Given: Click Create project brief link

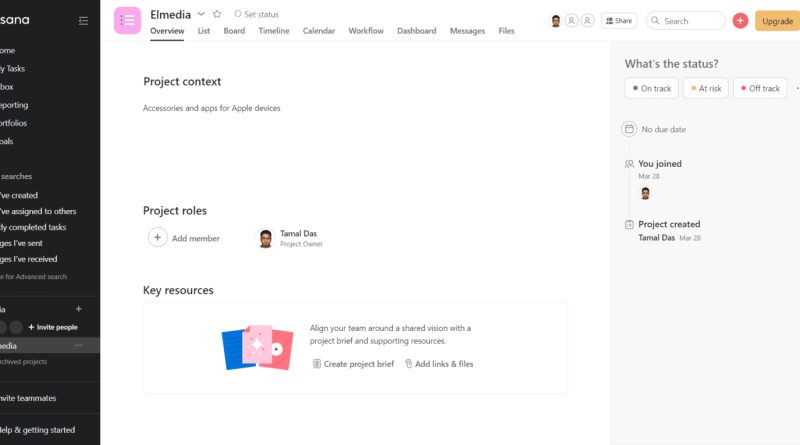Looking at the screenshot, I should [x=353, y=364].
